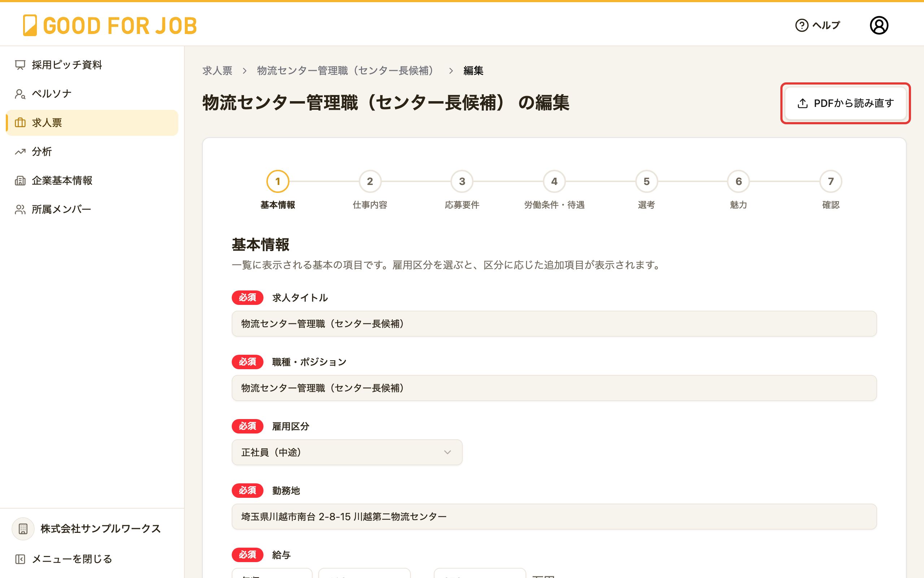The width and height of the screenshot is (924, 578).
Task: Open 企業基本情報 in the sidebar
Action: click(92, 180)
